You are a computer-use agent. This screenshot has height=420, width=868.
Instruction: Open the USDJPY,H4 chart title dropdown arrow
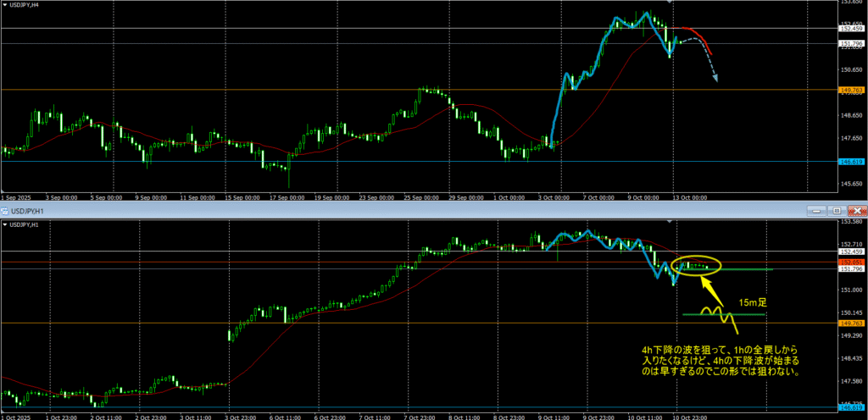(x=4, y=4)
